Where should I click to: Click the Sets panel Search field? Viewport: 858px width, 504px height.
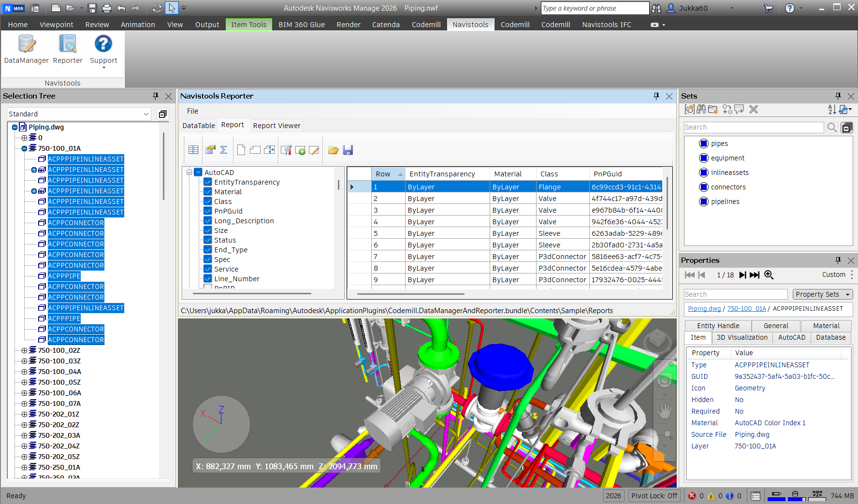tap(753, 127)
